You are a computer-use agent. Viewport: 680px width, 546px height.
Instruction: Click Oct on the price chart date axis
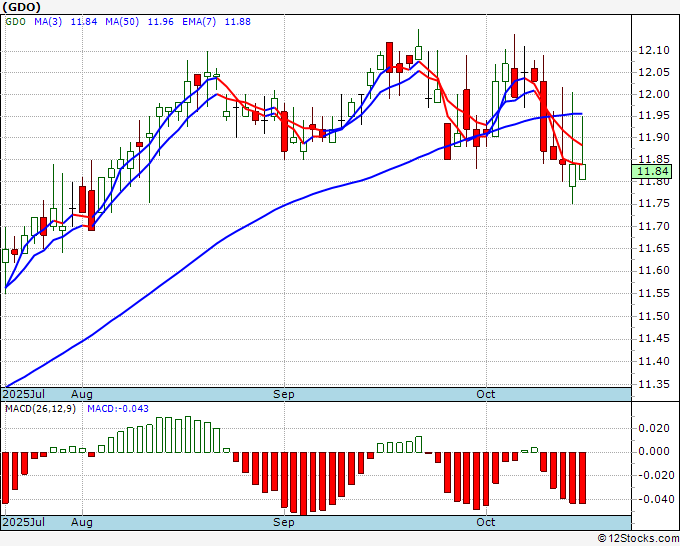pos(486,394)
